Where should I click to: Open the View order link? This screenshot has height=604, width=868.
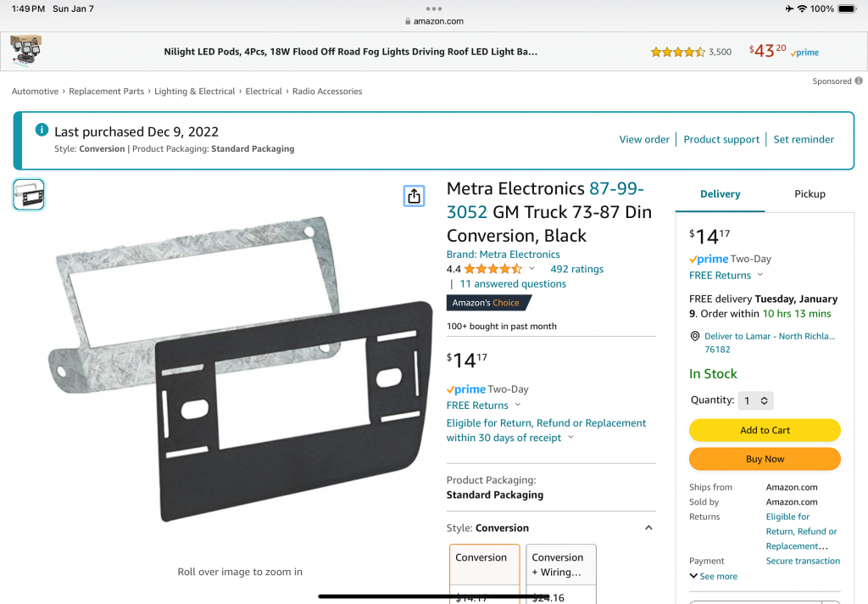coord(644,140)
